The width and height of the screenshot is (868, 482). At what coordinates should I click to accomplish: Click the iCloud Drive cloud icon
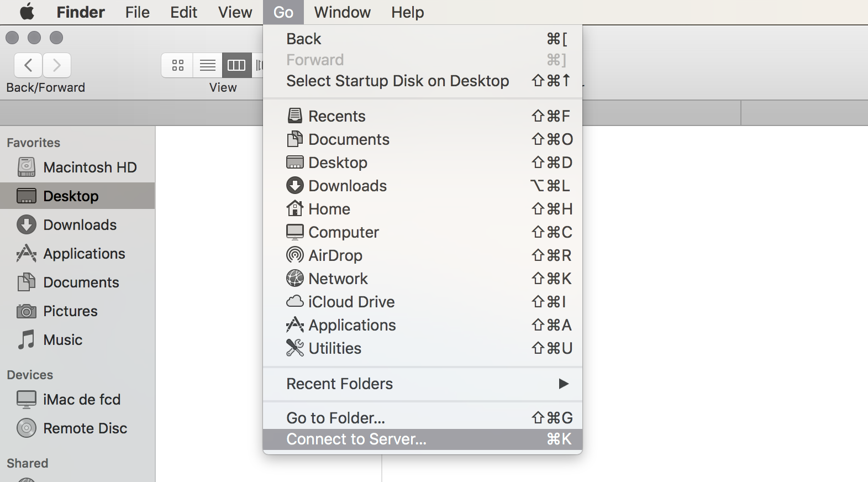295,301
